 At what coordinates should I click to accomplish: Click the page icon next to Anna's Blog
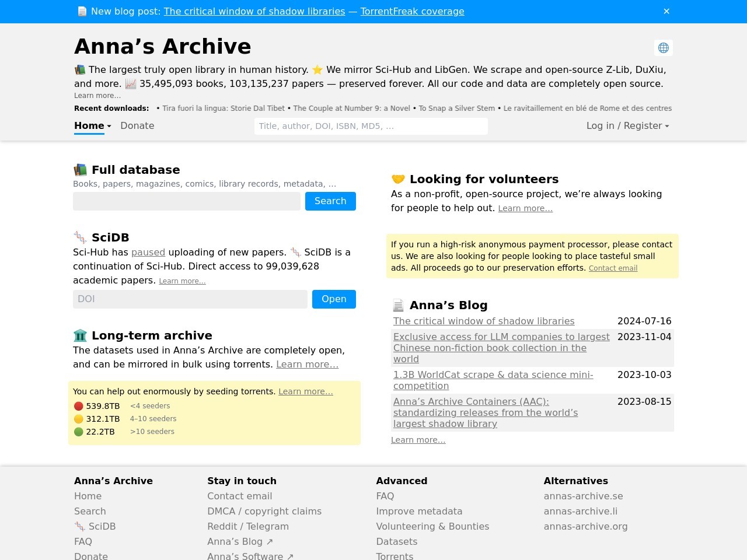pyautogui.click(x=398, y=304)
